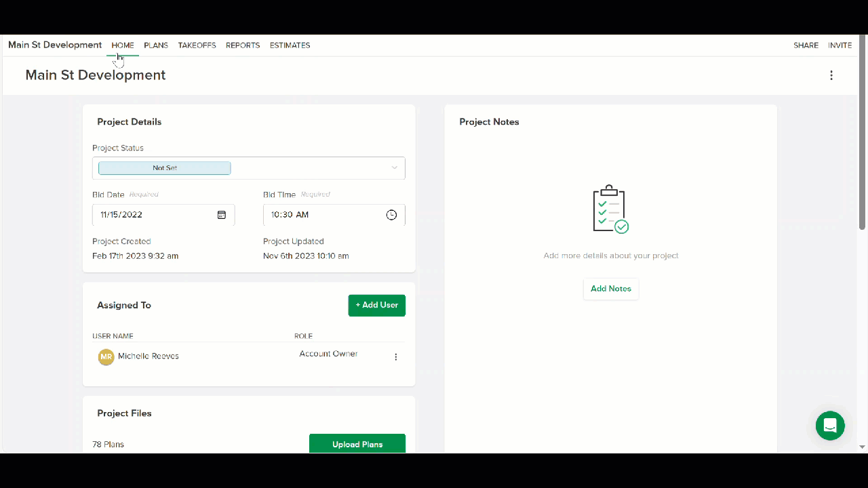Open Michelle Reeves row options menu
The width and height of the screenshot is (868, 488).
point(396,357)
